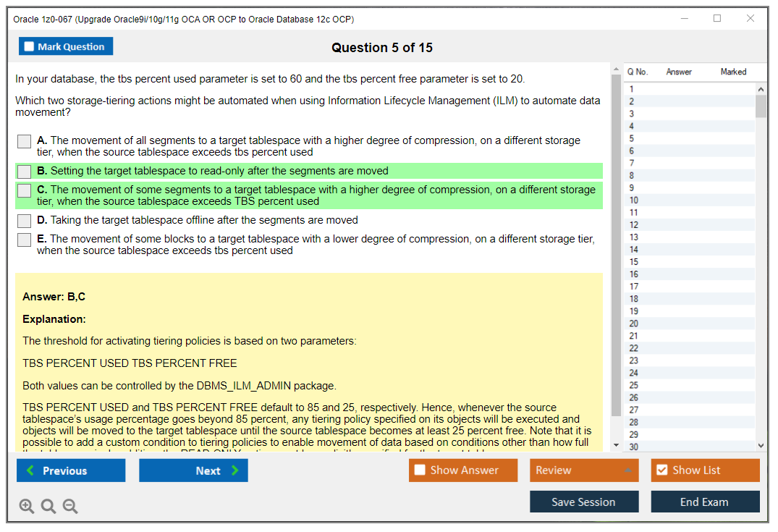Toggle the Mark Question checkbox
This screenshot has width=778, height=532.
[28, 46]
